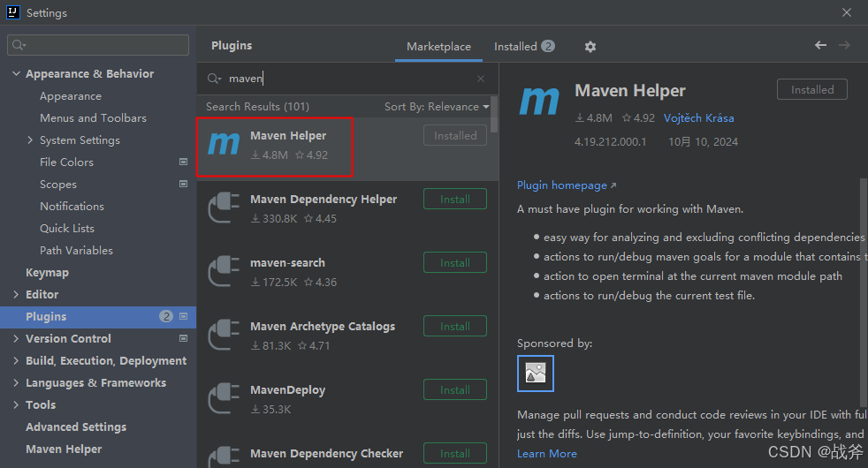Go back with the left arrow
This screenshot has height=468, width=868.
pyautogui.click(x=820, y=45)
